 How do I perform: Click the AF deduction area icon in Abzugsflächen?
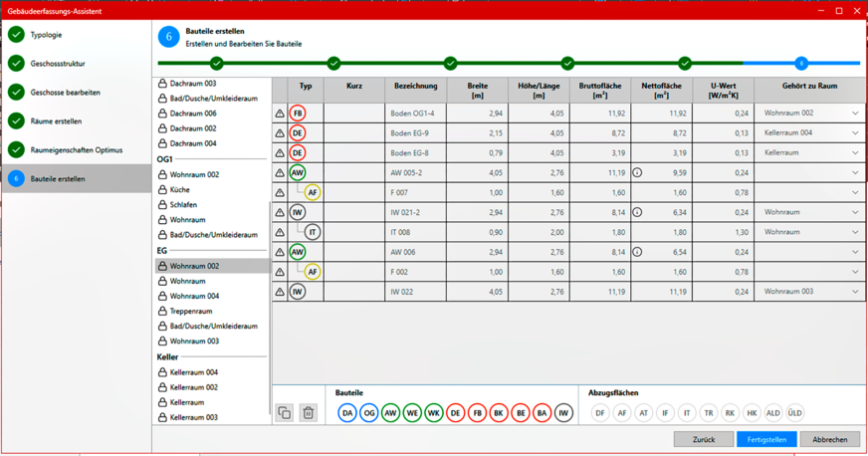pos(622,413)
